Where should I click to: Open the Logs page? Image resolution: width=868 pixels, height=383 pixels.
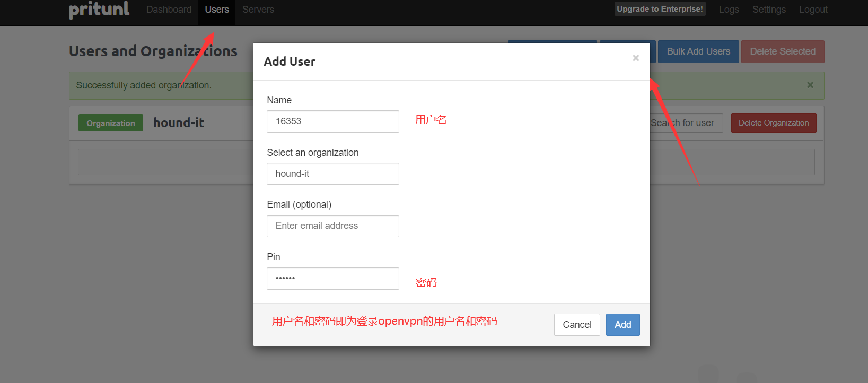pos(729,10)
